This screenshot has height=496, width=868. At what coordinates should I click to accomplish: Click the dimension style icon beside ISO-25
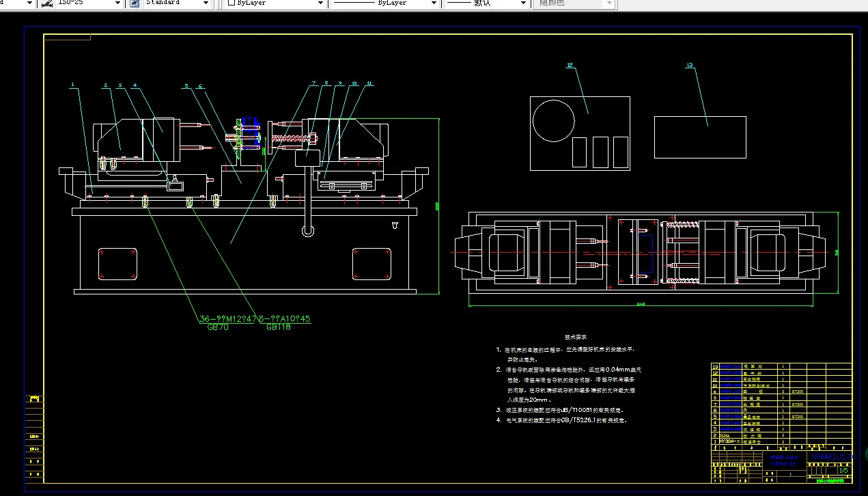[x=48, y=3]
